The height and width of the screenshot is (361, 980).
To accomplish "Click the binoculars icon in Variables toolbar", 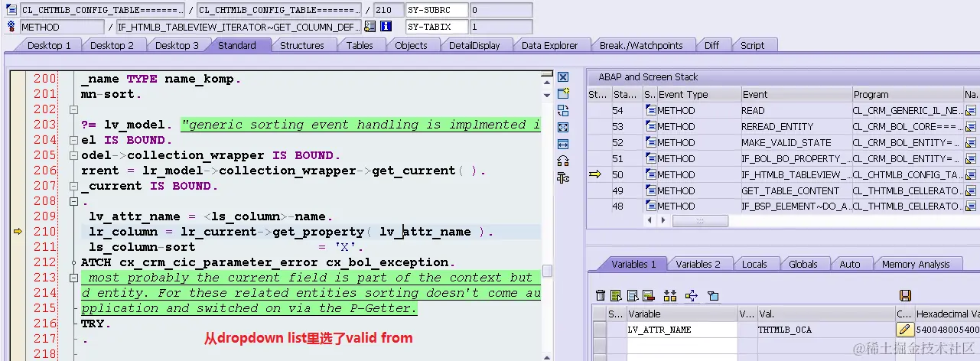I will coord(670,295).
